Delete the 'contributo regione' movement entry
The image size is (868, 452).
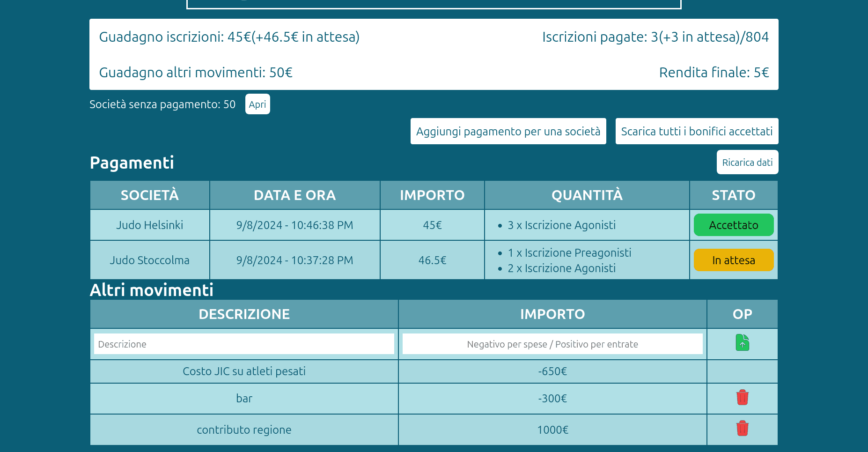[742, 429]
